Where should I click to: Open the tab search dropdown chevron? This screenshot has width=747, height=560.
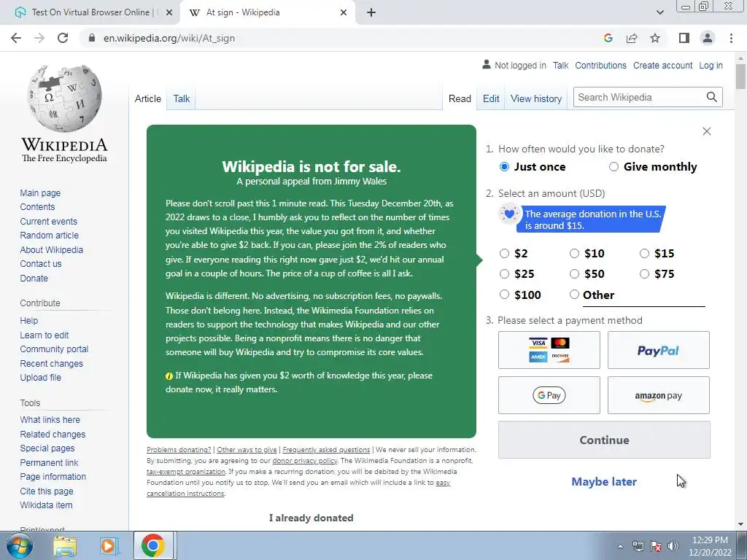coord(659,12)
